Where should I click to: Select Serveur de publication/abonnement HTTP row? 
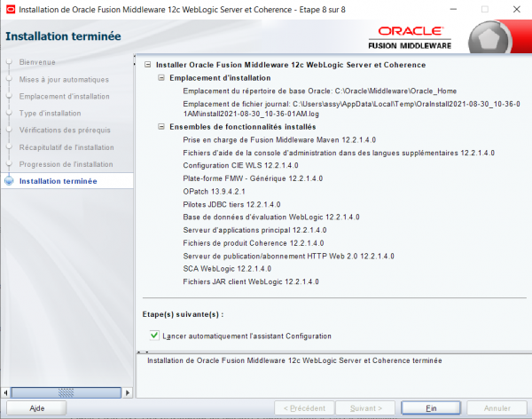tap(288, 257)
